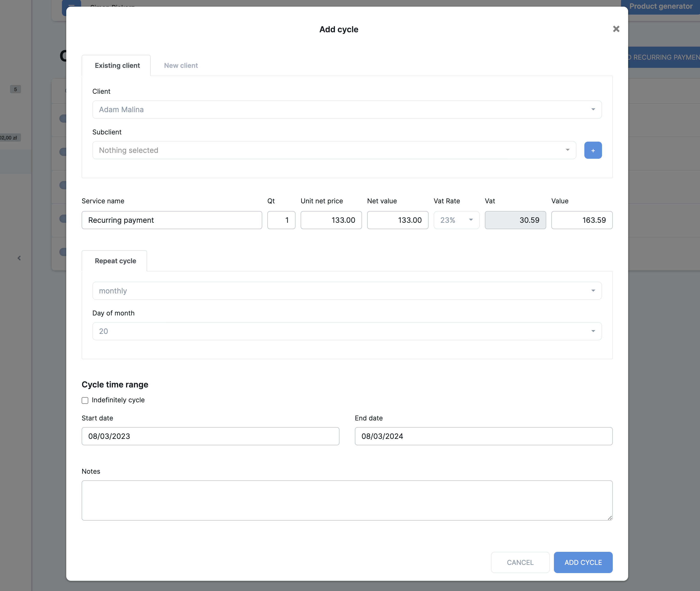
Task: Select the Existing client tab
Action: point(117,66)
